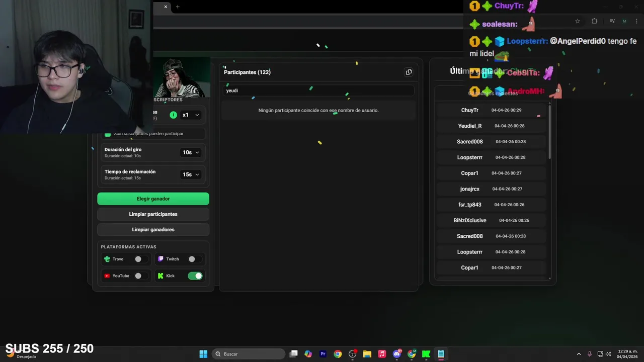
Task: Close the current browser tab
Action: click(x=166, y=7)
